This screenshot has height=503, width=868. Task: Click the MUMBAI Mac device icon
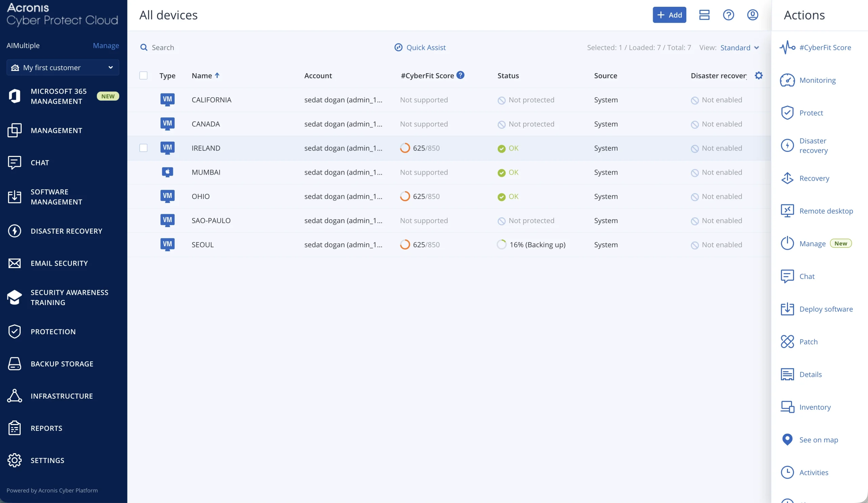(167, 172)
